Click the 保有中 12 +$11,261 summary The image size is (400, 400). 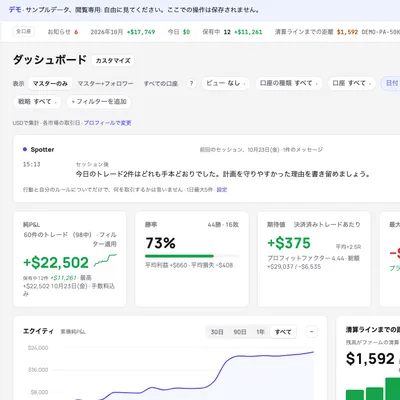tap(232, 32)
